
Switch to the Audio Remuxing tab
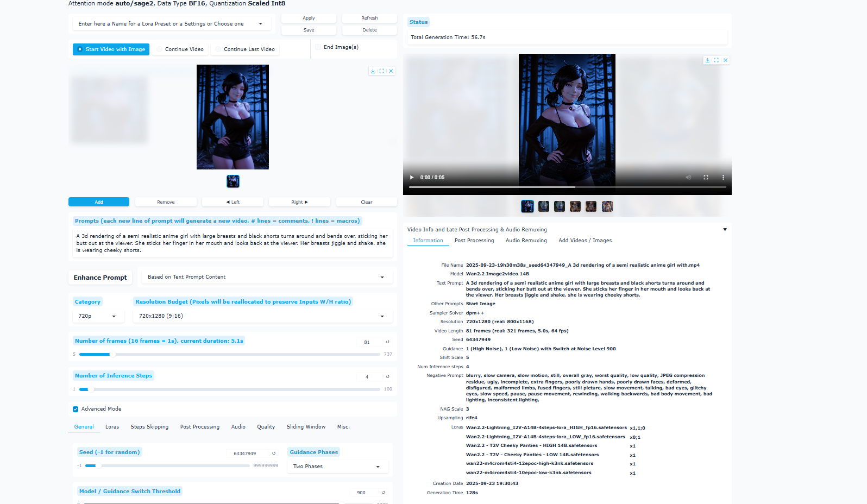coord(526,241)
